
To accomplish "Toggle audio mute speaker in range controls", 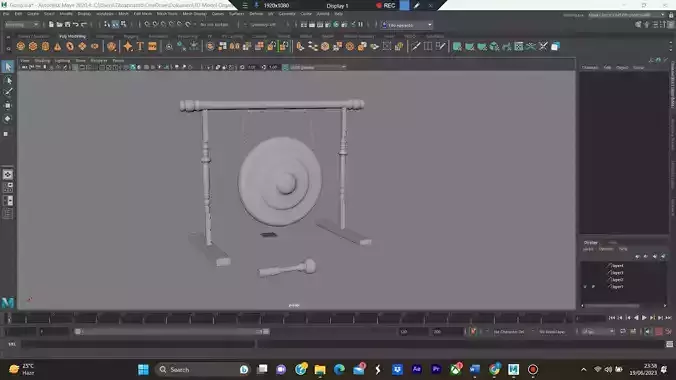I will [x=648, y=332].
